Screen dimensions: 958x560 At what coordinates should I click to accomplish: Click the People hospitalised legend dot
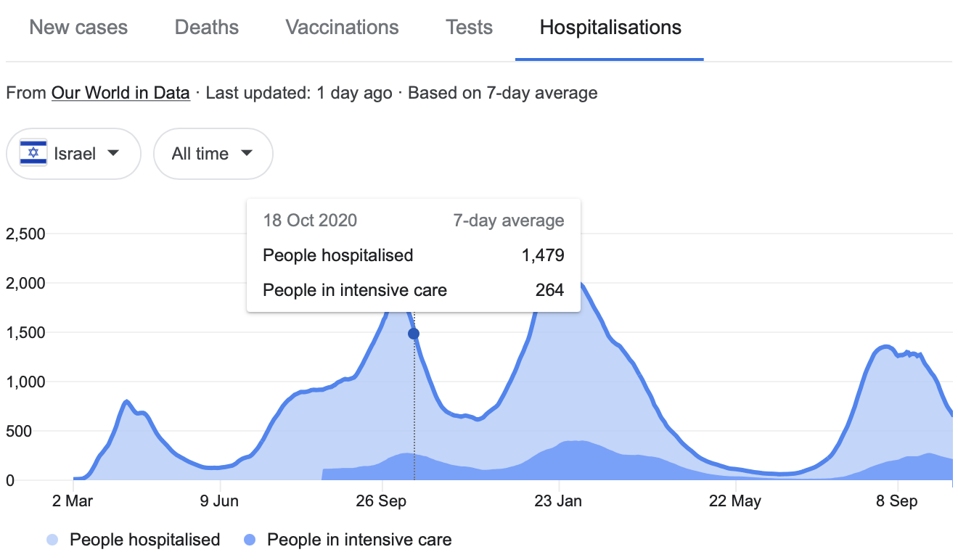[x=53, y=540]
